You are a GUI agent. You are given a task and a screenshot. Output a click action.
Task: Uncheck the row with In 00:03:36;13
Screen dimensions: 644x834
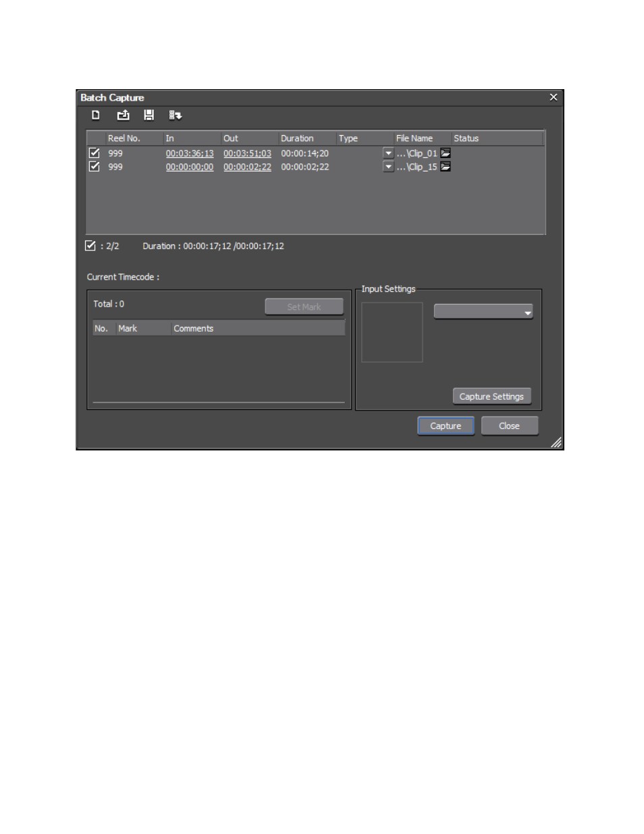tap(95, 153)
